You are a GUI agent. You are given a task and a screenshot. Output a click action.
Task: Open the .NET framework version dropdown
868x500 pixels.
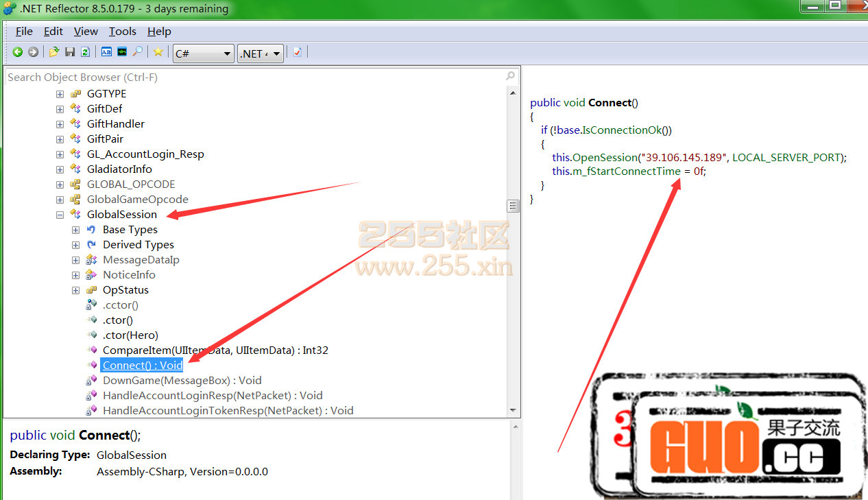(x=261, y=53)
